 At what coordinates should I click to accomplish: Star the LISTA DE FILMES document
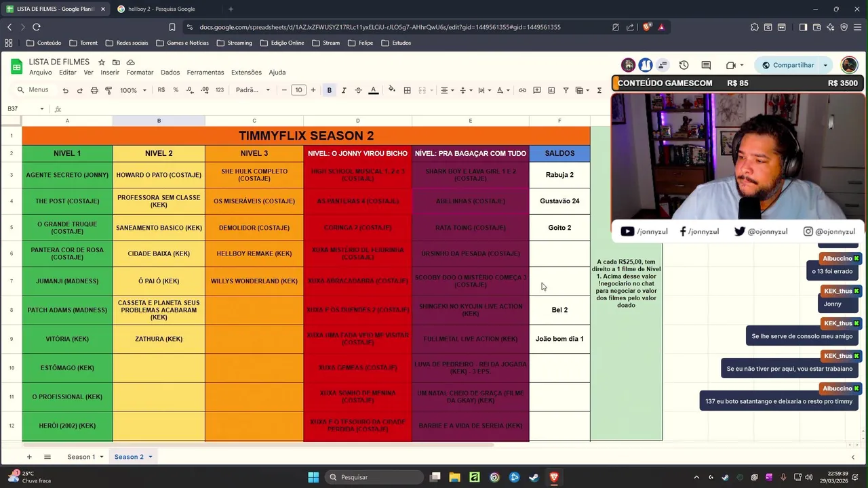[102, 62]
